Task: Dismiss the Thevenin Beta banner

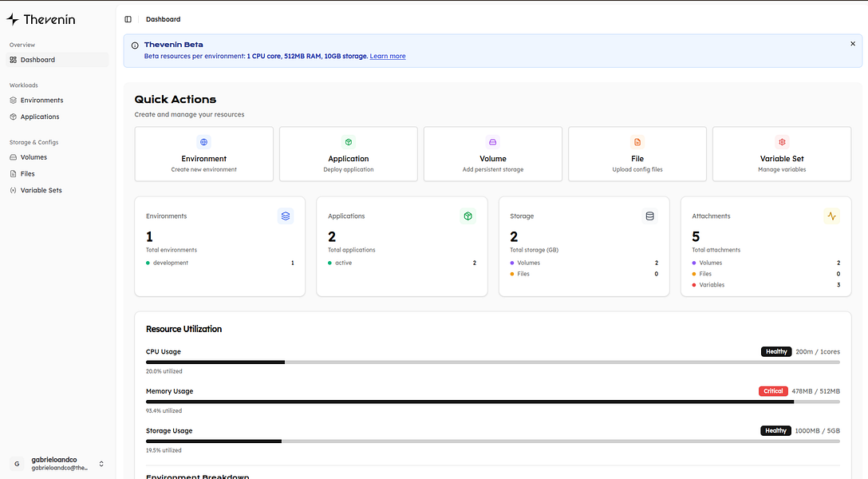Action: pyautogui.click(x=853, y=44)
